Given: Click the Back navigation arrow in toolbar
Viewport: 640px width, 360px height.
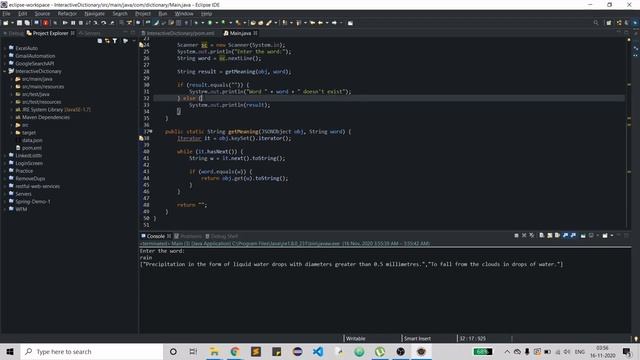Looking at the screenshot, I should (320, 23).
